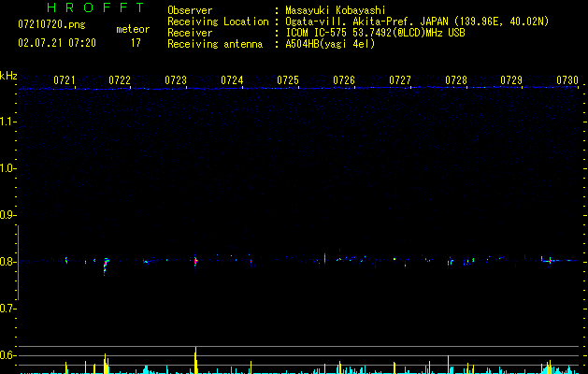Click the 0724 time marker
Viewport: 588px width, 374px height.
coord(232,80)
